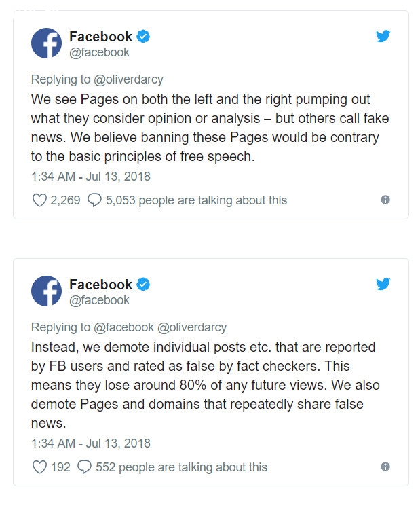The image size is (420, 510).
Task: Open @facebook handle in first tweet header
Action: (x=99, y=52)
